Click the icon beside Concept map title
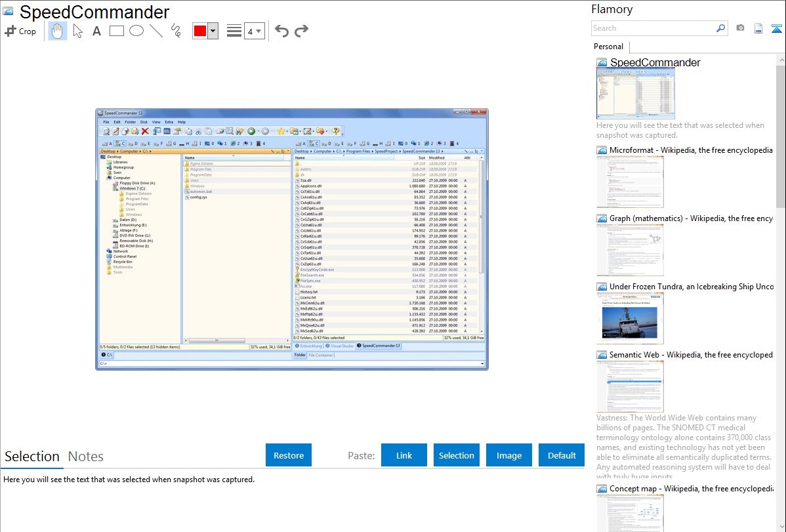This screenshot has width=786, height=532. tap(602, 489)
